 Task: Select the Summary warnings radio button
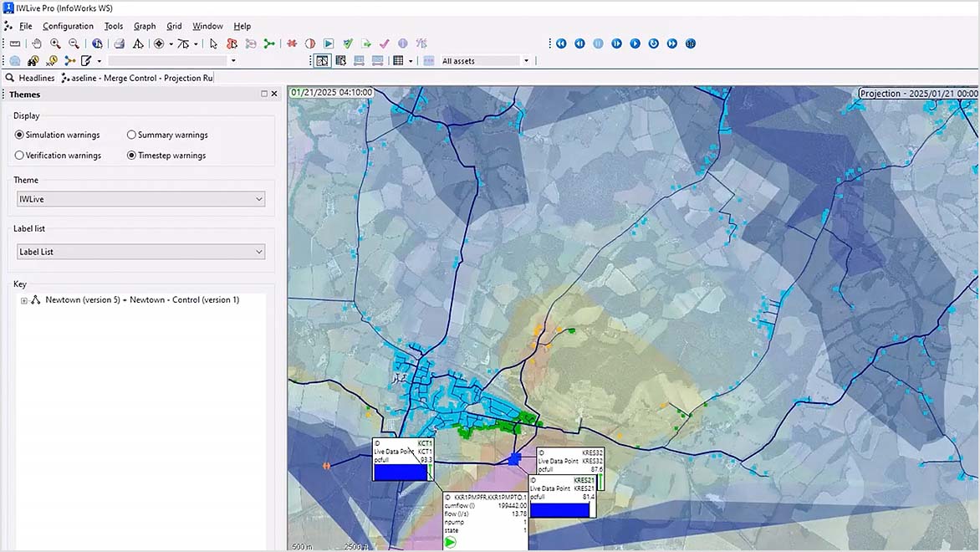tap(131, 135)
